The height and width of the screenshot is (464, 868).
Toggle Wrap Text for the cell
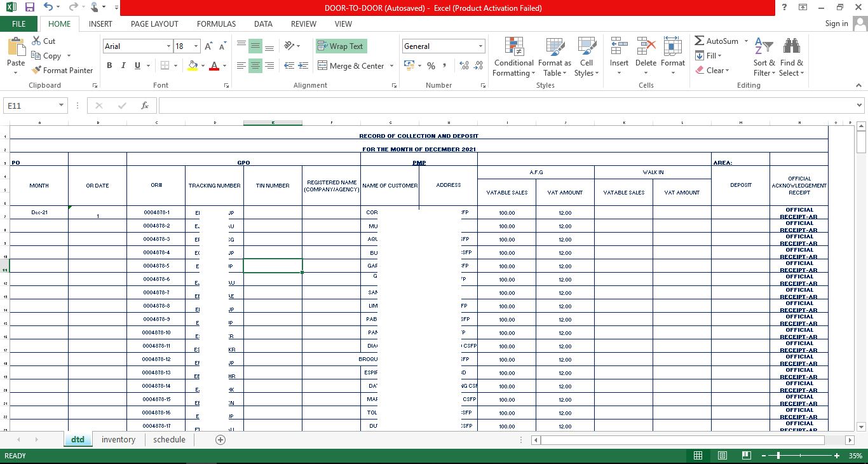point(341,46)
